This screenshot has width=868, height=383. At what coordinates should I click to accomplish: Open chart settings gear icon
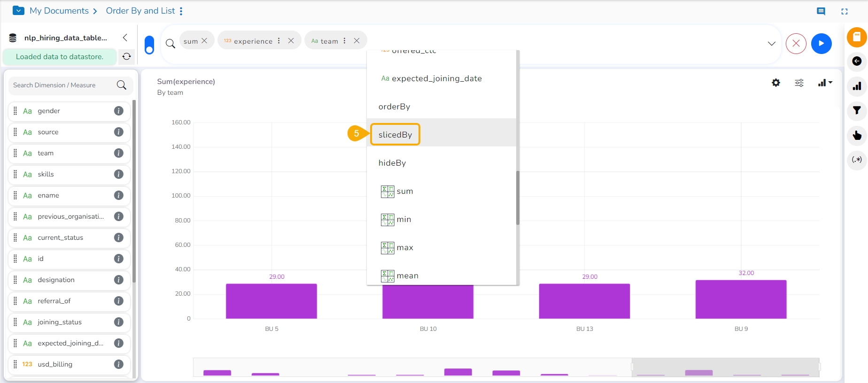point(776,83)
